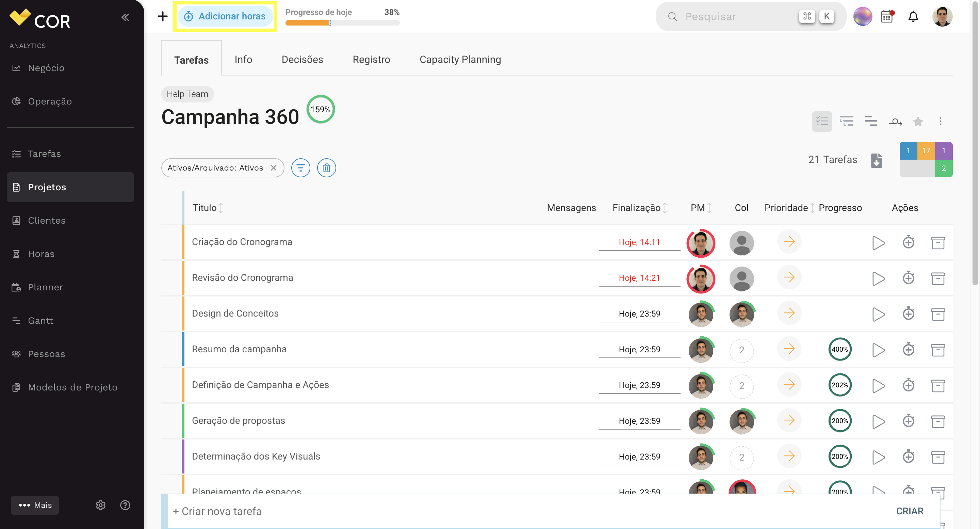Clear filters with the trash icon
This screenshot has height=529, width=980.
(x=326, y=168)
